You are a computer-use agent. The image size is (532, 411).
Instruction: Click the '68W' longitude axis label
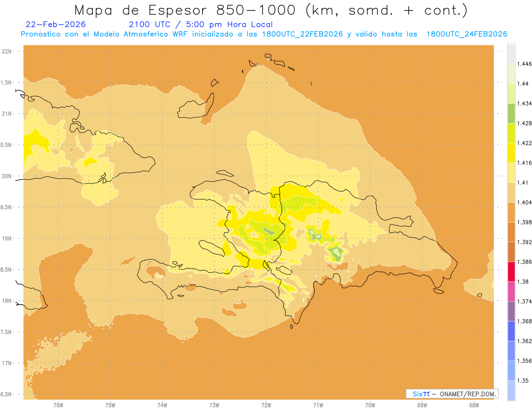474,405
